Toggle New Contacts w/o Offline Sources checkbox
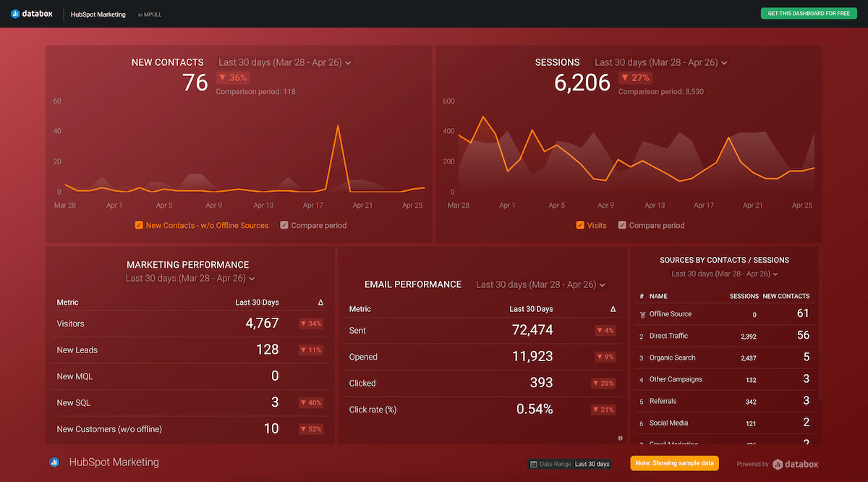Screen dimensions: 868x482 click(139, 226)
